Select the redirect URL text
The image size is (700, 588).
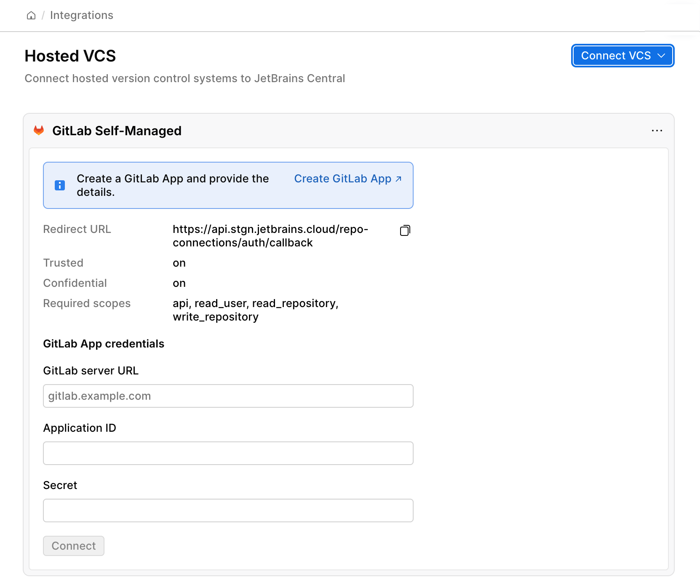[270, 236]
